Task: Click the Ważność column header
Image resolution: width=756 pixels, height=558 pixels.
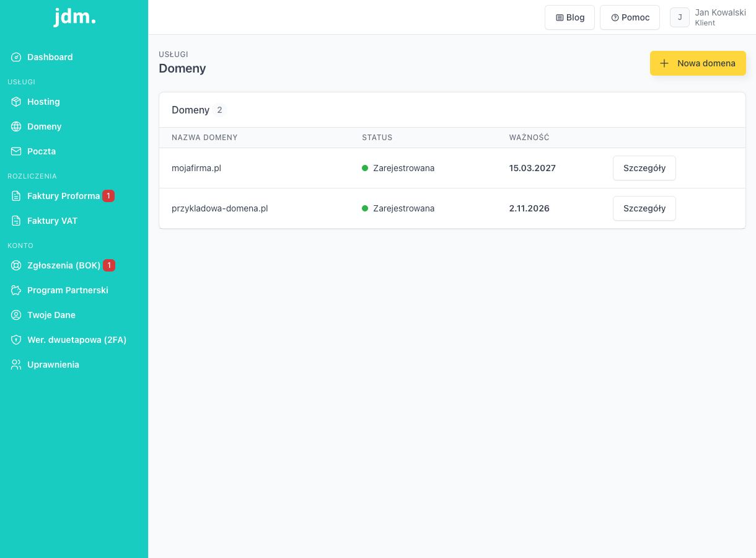Action: click(x=529, y=138)
